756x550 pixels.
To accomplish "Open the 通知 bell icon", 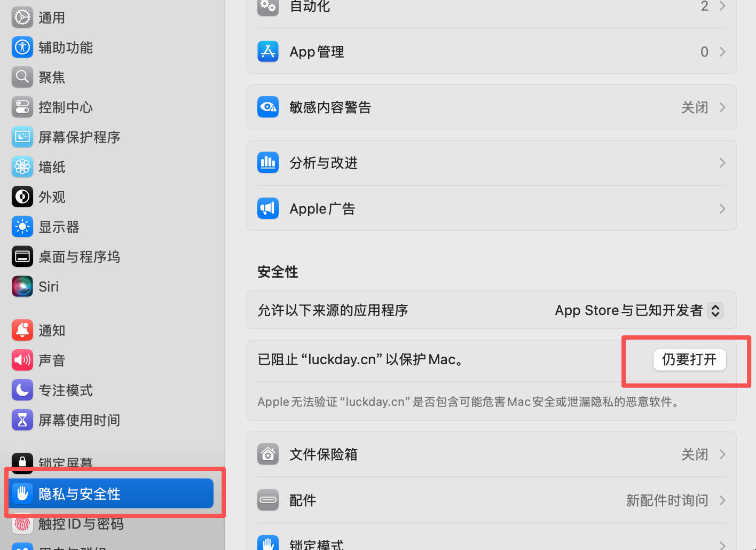I will tap(22, 331).
